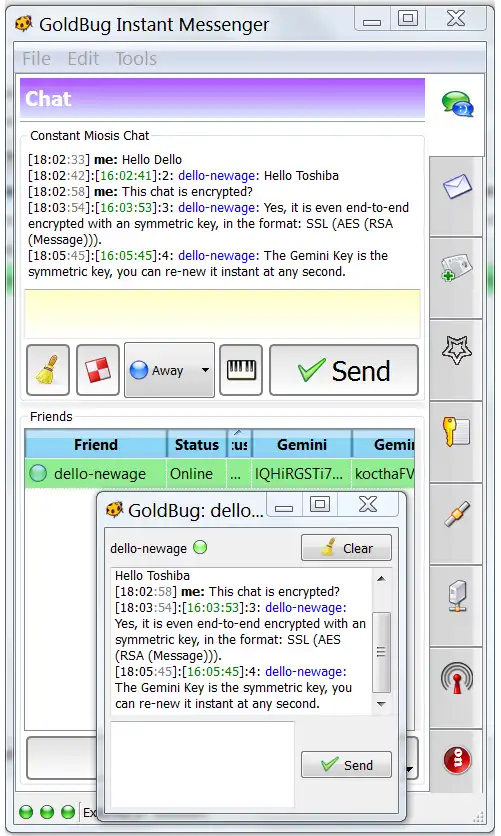Click the popup chat scrollbar thumb
Viewport: 501px width, 836px height.
pyautogui.click(x=381, y=652)
